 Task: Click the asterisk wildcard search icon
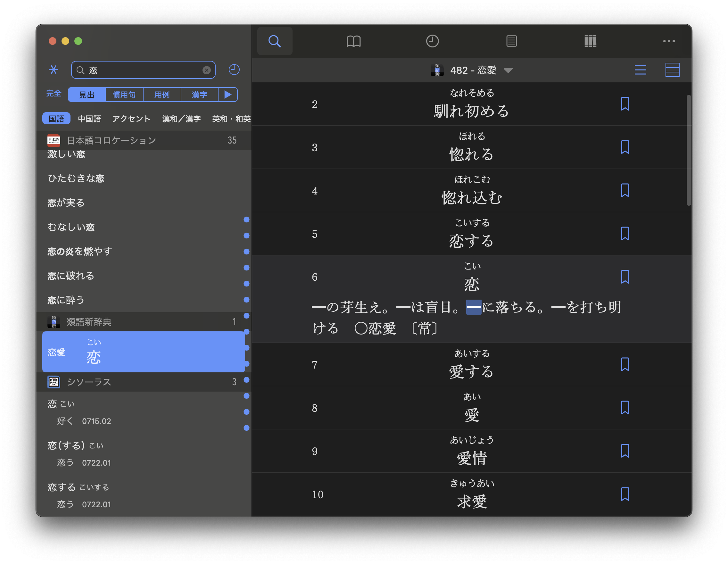click(x=53, y=70)
